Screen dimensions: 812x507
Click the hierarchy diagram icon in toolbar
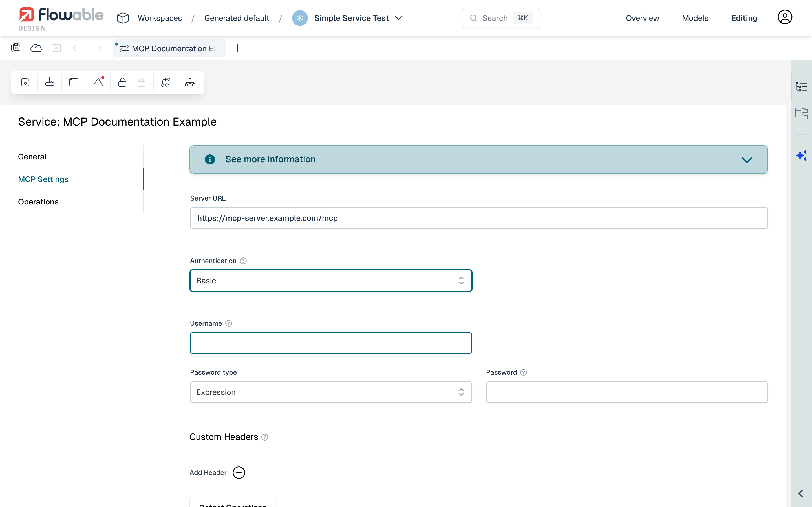tap(189, 82)
